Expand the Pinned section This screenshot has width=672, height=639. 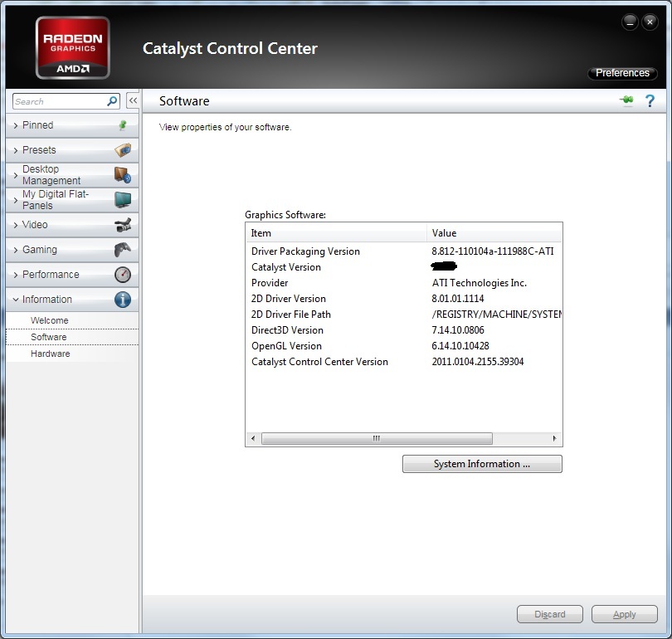(x=72, y=125)
